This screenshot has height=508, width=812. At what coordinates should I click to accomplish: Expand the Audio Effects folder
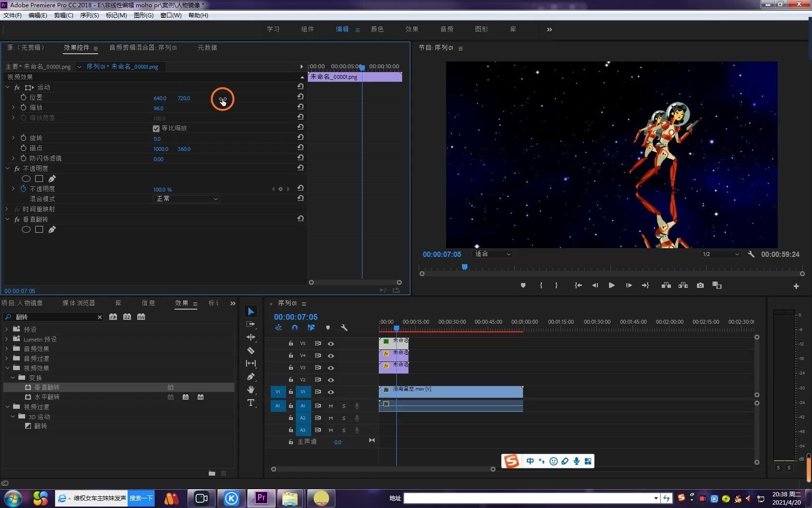pos(7,348)
